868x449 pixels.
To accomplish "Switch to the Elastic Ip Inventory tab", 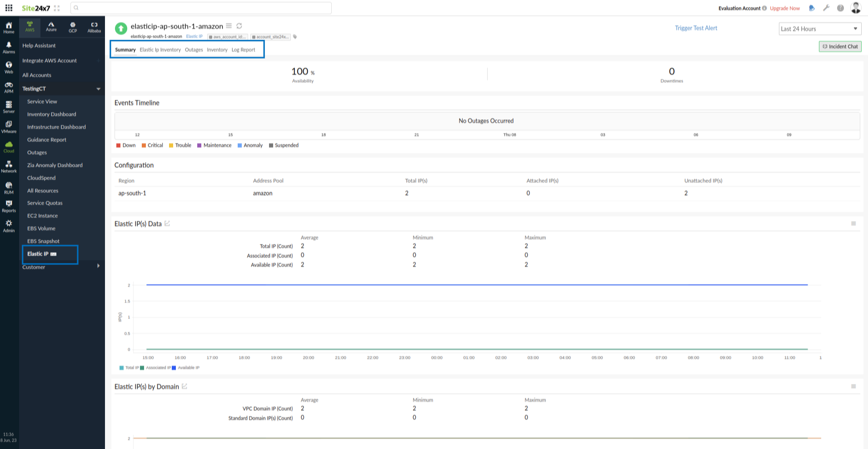I will coord(160,50).
